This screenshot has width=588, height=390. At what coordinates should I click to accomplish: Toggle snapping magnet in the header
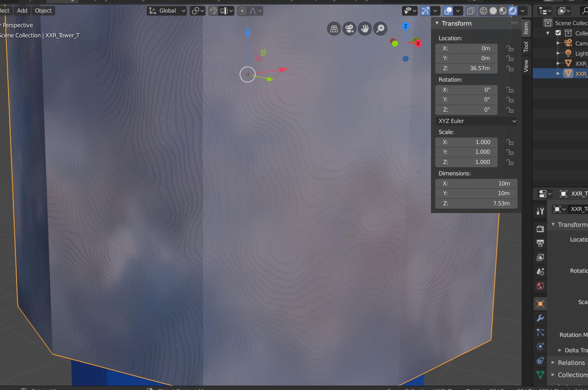click(213, 11)
